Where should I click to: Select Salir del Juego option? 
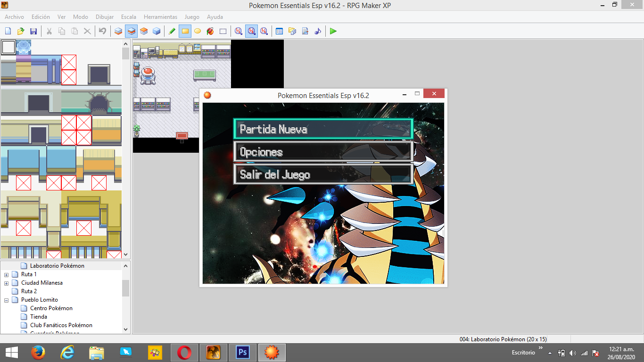[x=323, y=174]
